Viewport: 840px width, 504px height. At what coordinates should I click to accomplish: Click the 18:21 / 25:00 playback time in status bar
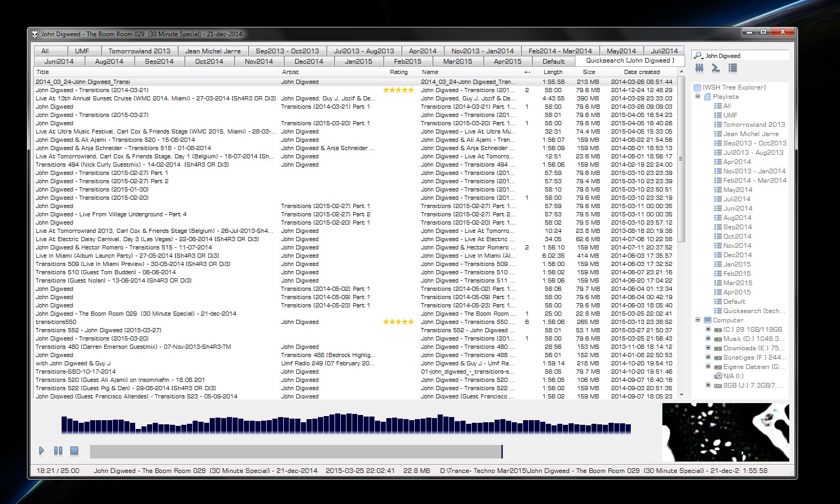[x=58, y=471]
